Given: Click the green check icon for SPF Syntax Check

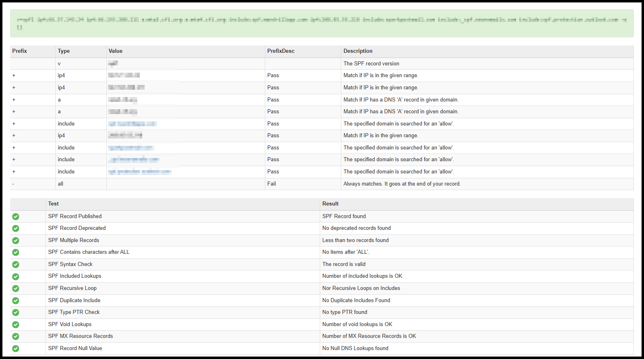Looking at the screenshot, I should coord(15,264).
